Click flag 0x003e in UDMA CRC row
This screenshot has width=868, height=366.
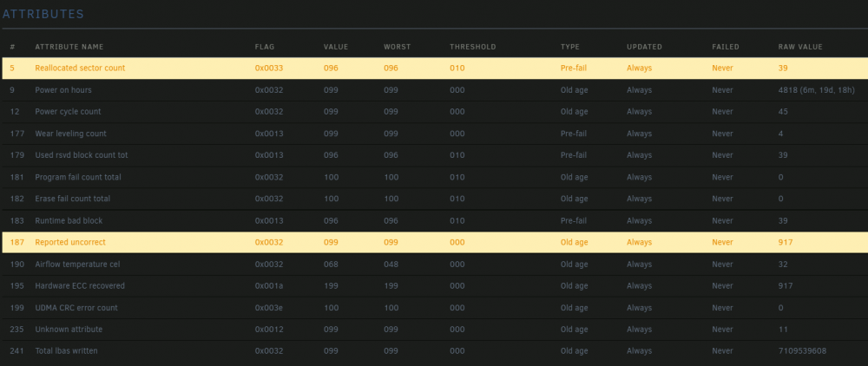269,307
